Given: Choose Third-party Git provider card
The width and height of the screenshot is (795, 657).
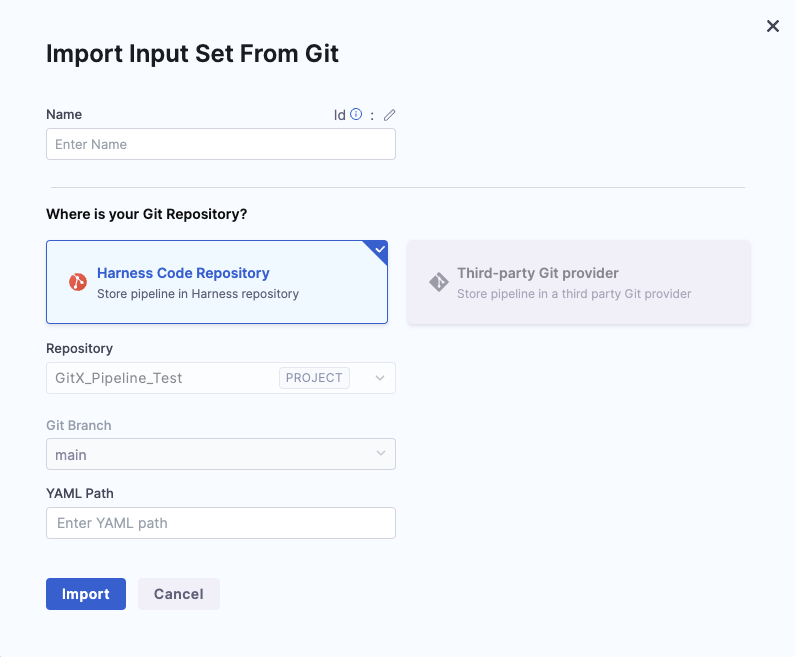Looking at the screenshot, I should pyautogui.click(x=578, y=282).
